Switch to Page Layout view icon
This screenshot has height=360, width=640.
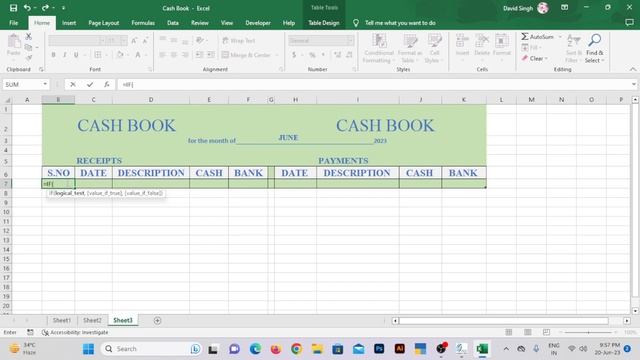coord(528,332)
